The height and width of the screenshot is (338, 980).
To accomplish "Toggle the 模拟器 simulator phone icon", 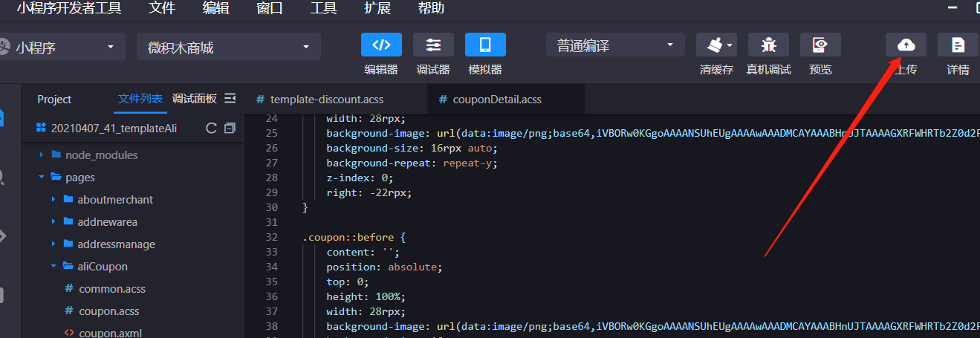I will coord(485,45).
